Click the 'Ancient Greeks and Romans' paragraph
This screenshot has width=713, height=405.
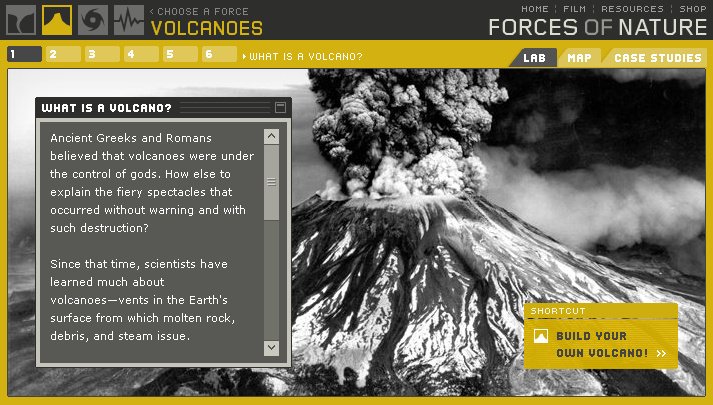152,183
